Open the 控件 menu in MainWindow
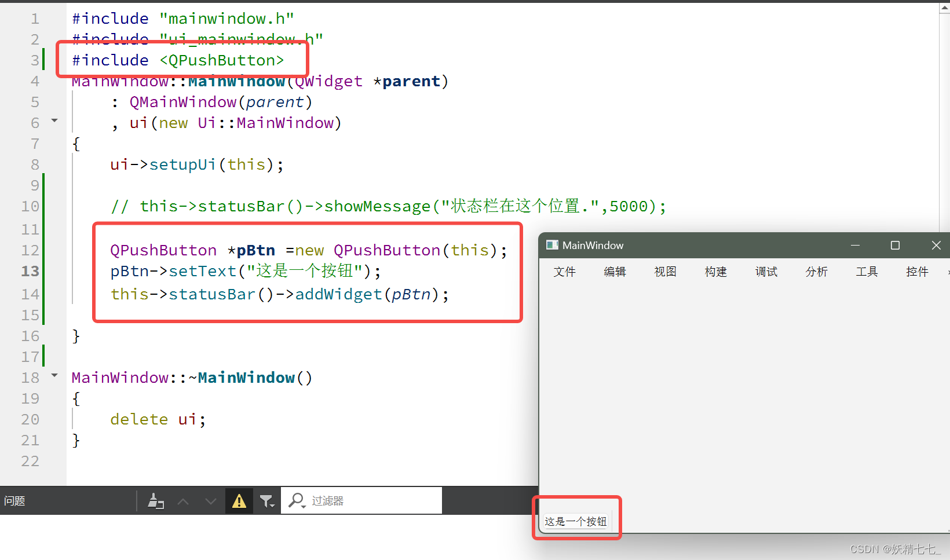Image resolution: width=950 pixels, height=560 pixels. coord(917,272)
